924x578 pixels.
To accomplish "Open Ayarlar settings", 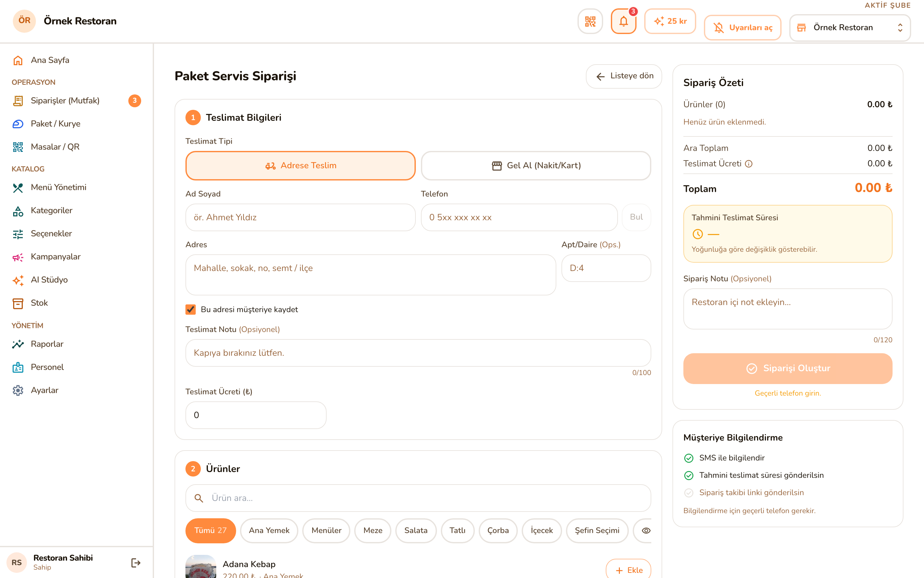I will (x=76, y=390).
